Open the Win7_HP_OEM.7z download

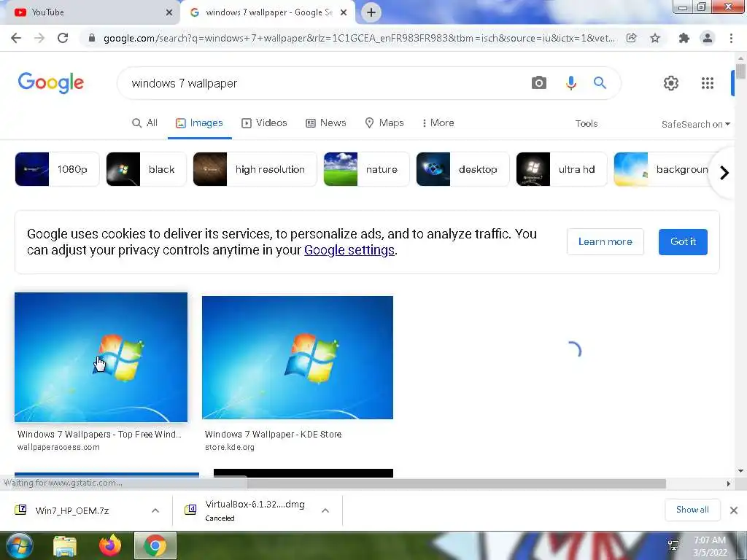tap(71, 510)
